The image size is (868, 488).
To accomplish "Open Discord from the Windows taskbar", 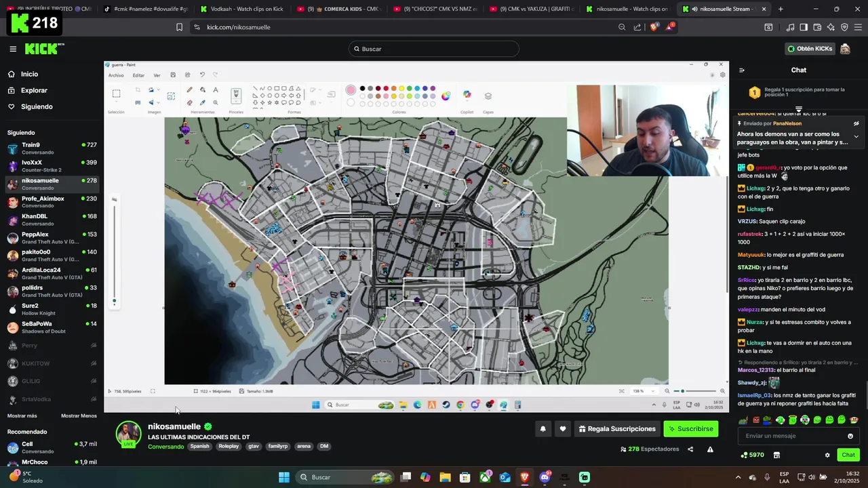I will [545, 477].
